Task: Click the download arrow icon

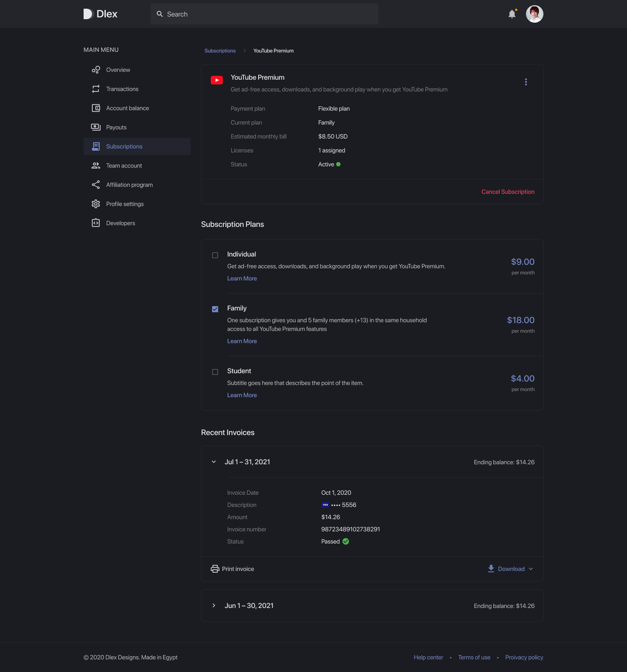Action: pos(491,569)
